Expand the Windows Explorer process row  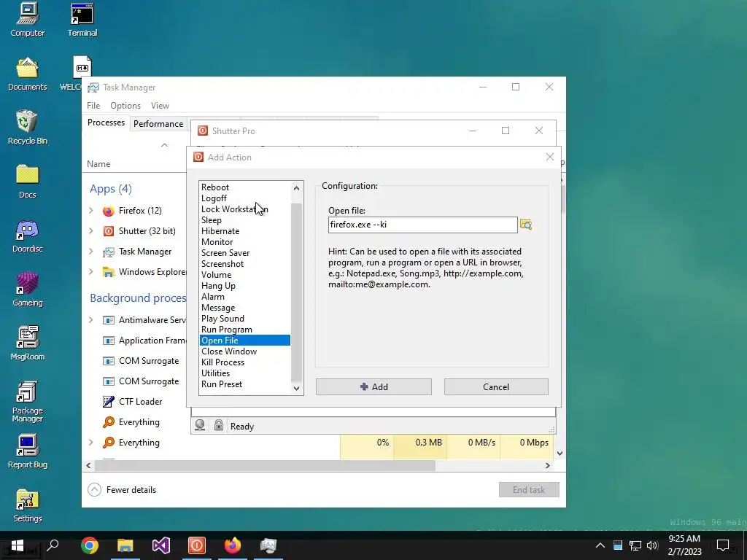coord(91,272)
